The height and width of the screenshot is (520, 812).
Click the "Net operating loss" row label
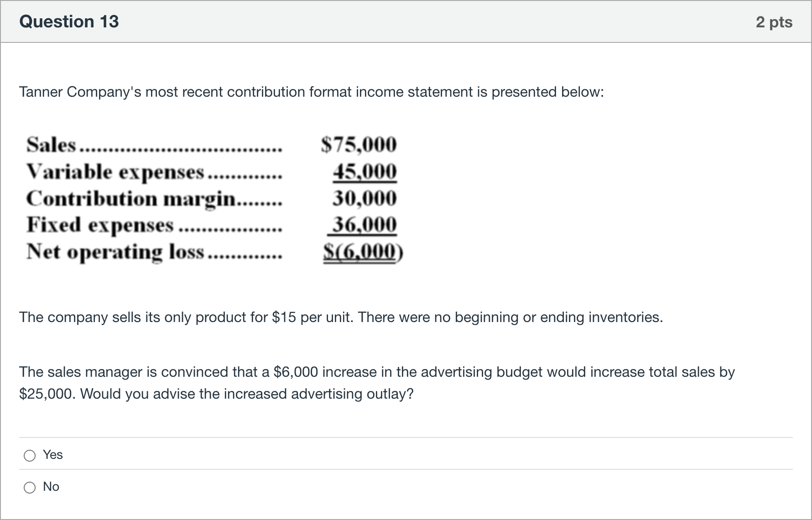click(x=115, y=252)
